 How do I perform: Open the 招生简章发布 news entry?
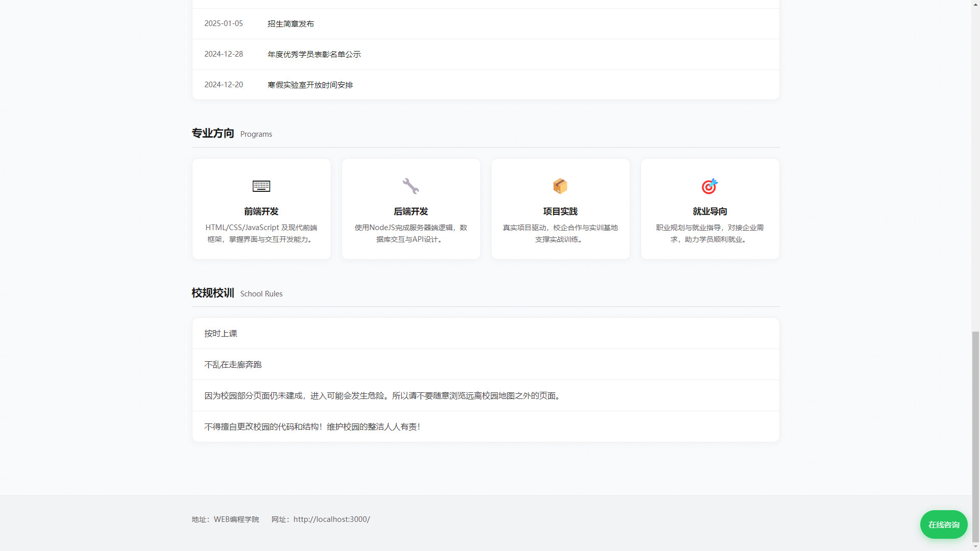[290, 23]
